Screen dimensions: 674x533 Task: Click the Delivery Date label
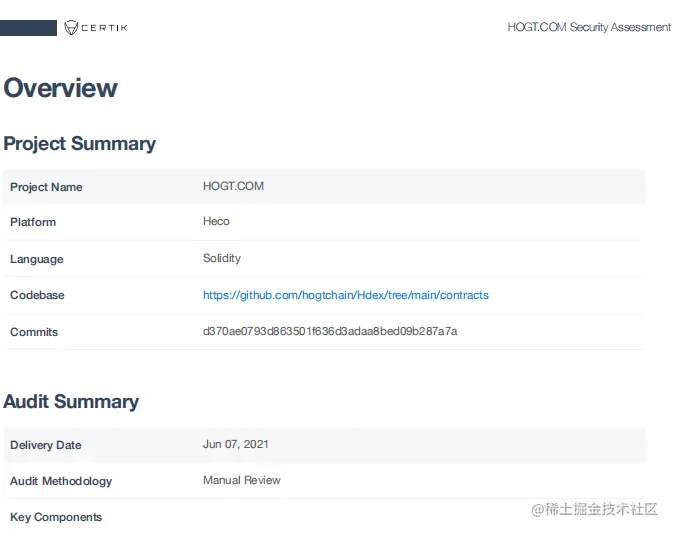(46, 445)
